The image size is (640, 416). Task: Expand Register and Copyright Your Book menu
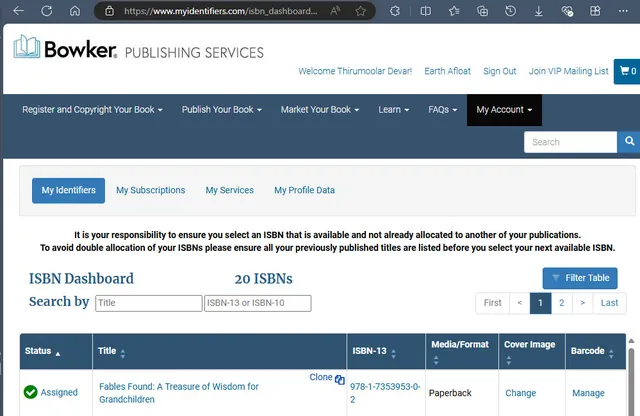[92, 110]
